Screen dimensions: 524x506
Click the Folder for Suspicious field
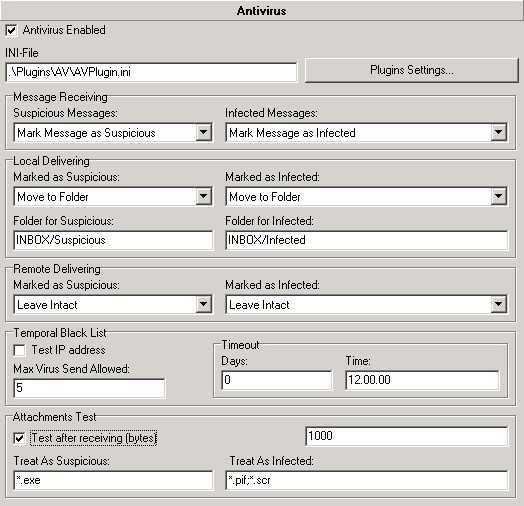tap(113, 240)
